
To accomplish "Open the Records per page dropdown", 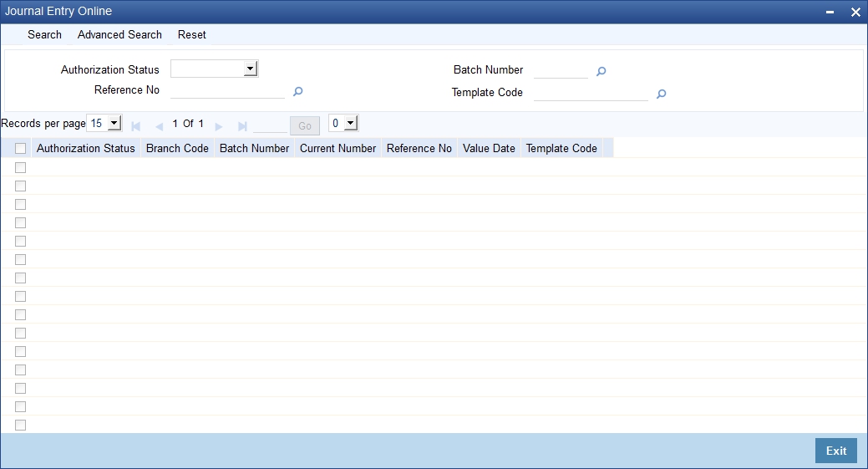I will click(104, 123).
